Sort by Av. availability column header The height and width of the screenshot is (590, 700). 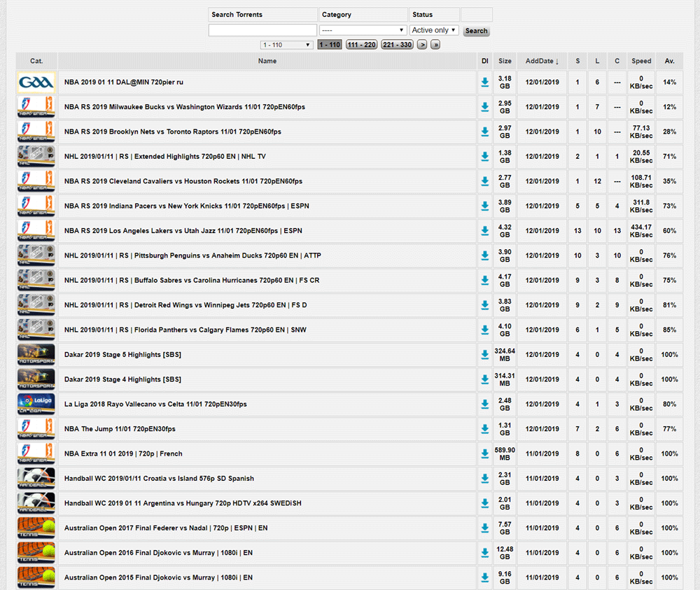[x=670, y=61]
